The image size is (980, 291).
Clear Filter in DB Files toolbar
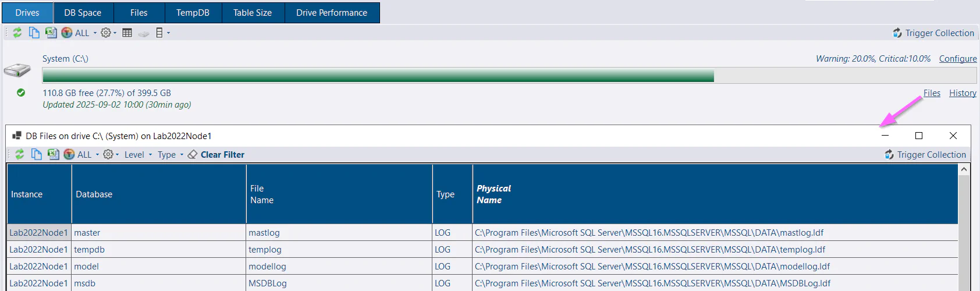(216, 155)
